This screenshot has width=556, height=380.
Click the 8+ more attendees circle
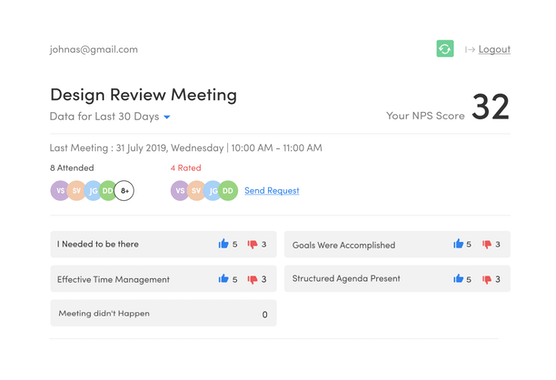(124, 191)
